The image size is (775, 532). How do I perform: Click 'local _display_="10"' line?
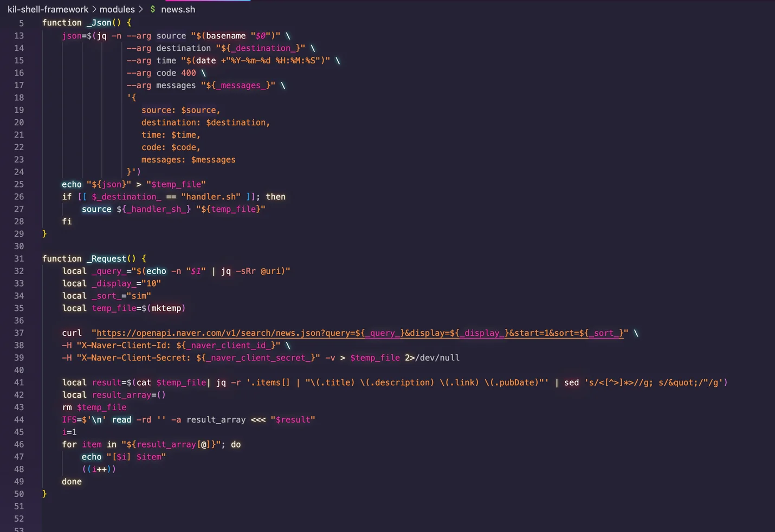pos(112,283)
